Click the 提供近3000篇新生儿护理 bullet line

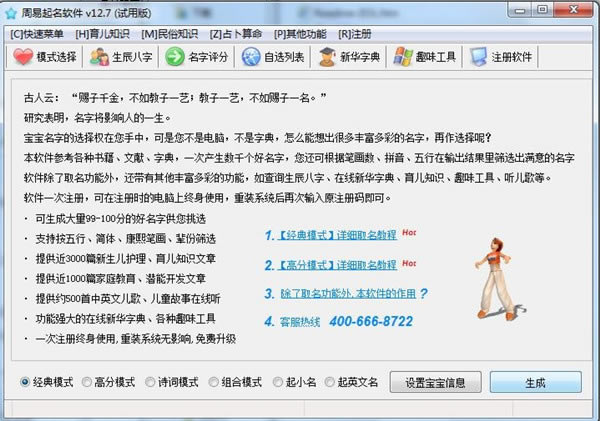(126, 259)
